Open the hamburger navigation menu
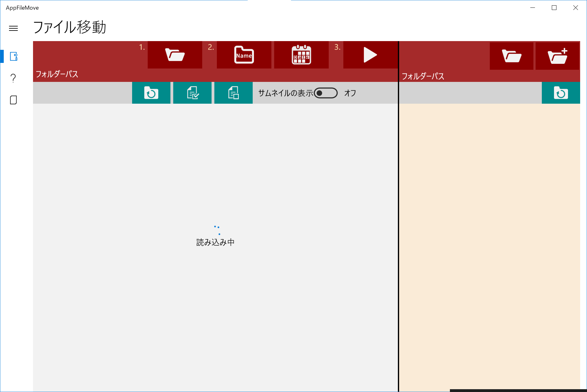This screenshot has width=587, height=392. [x=13, y=28]
